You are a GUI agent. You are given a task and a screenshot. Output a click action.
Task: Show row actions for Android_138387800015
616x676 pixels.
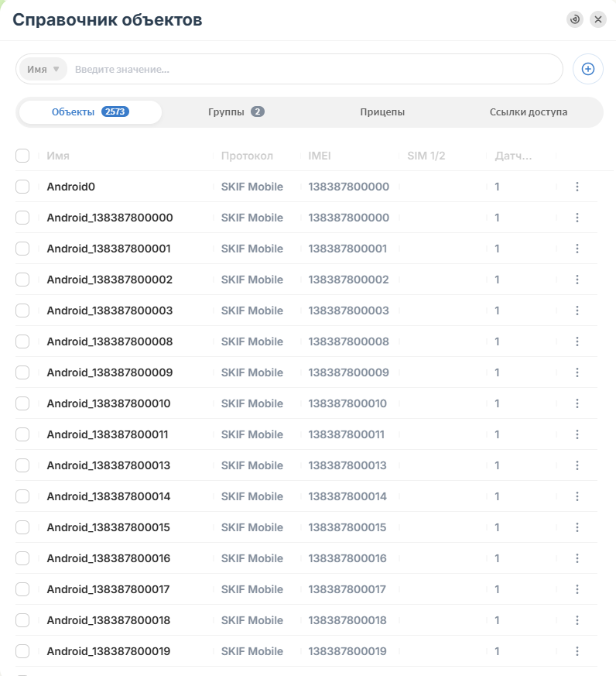coord(577,527)
